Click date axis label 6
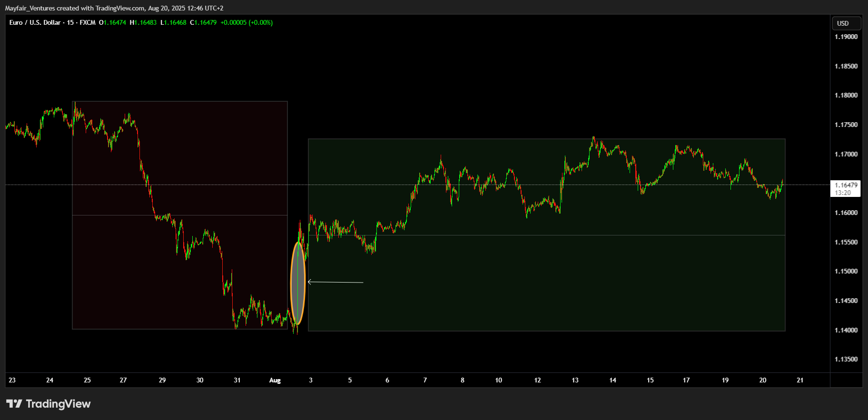This screenshot has height=420, width=868. coord(387,380)
